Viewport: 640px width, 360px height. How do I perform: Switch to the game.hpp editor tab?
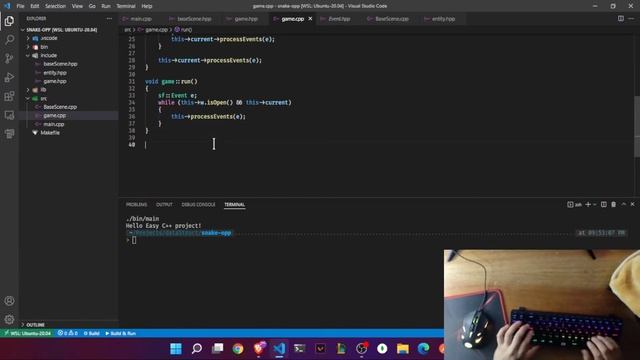point(246,19)
